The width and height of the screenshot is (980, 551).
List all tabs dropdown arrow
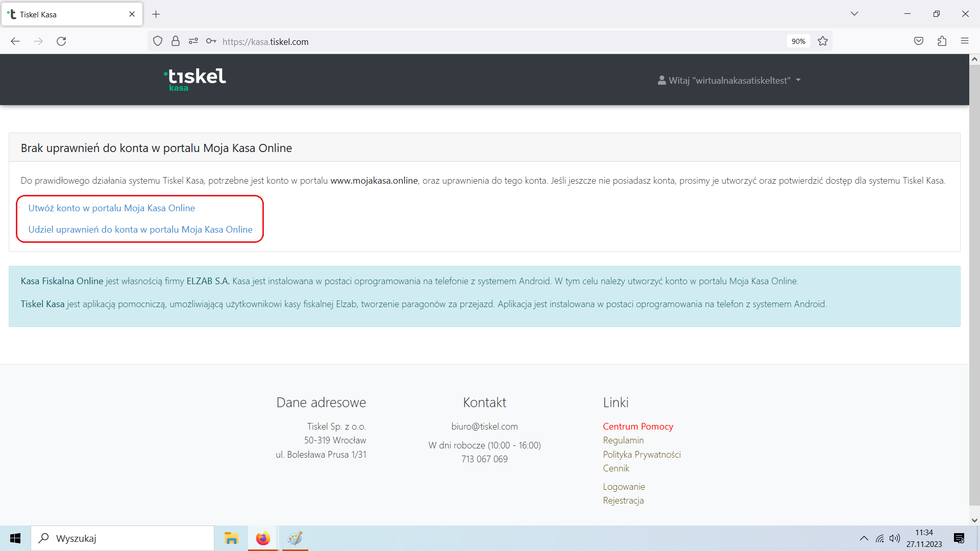[854, 14]
